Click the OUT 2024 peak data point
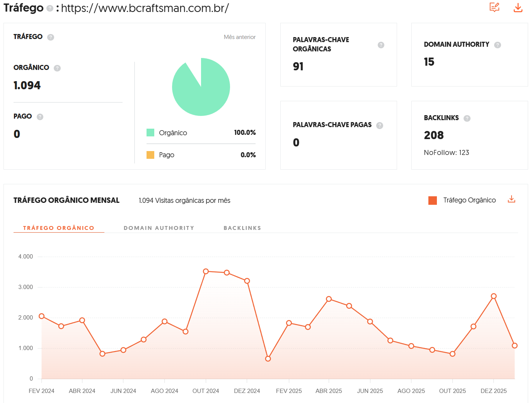 [206, 272]
